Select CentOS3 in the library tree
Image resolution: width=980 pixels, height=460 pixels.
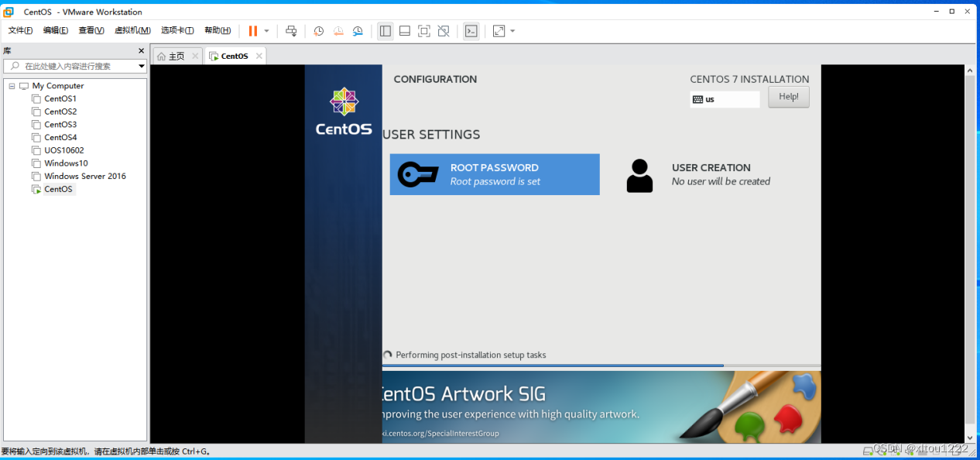point(60,125)
